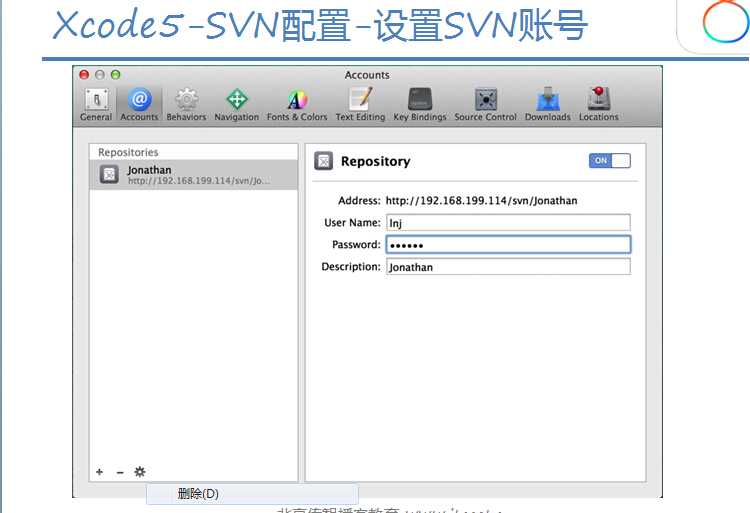Click the Repository heading icon
This screenshot has height=513, width=750.
(323, 161)
